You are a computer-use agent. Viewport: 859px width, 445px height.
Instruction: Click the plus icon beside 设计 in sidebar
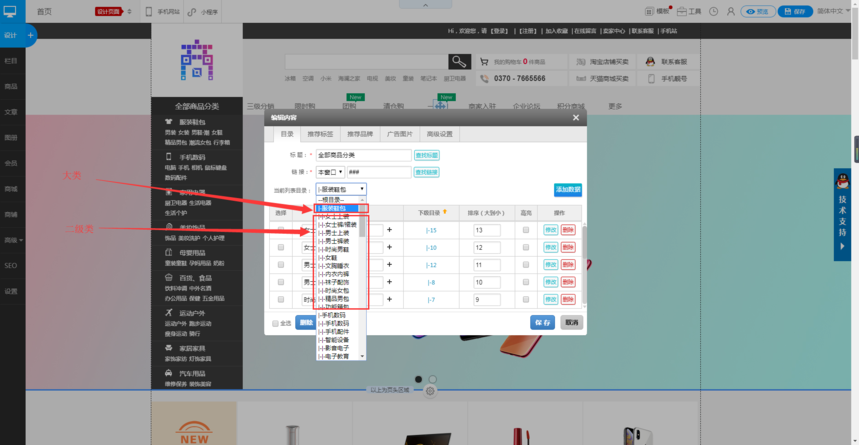click(31, 35)
